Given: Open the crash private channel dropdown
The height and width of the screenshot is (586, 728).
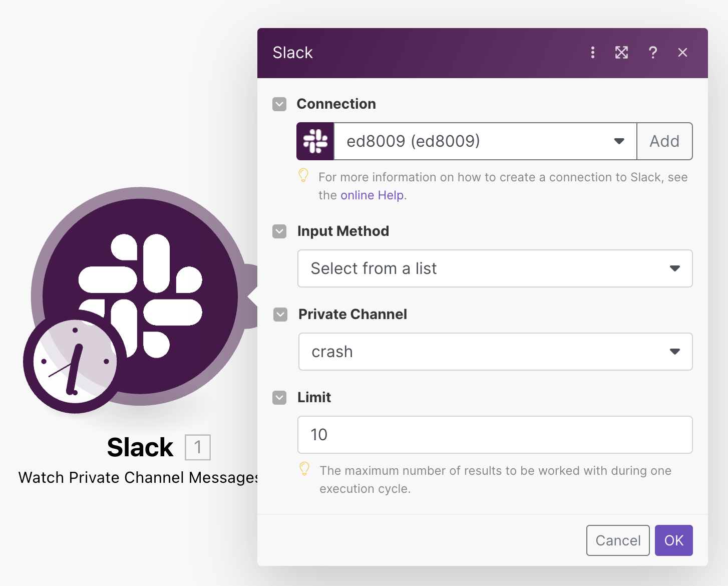Looking at the screenshot, I should (495, 352).
